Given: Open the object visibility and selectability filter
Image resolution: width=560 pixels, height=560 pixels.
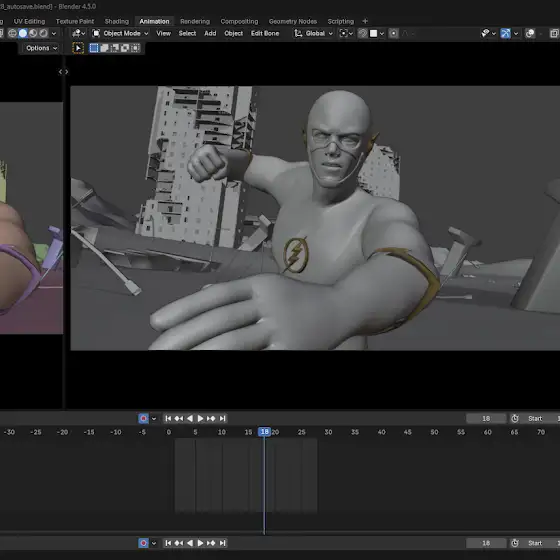Looking at the screenshot, I should [485, 33].
